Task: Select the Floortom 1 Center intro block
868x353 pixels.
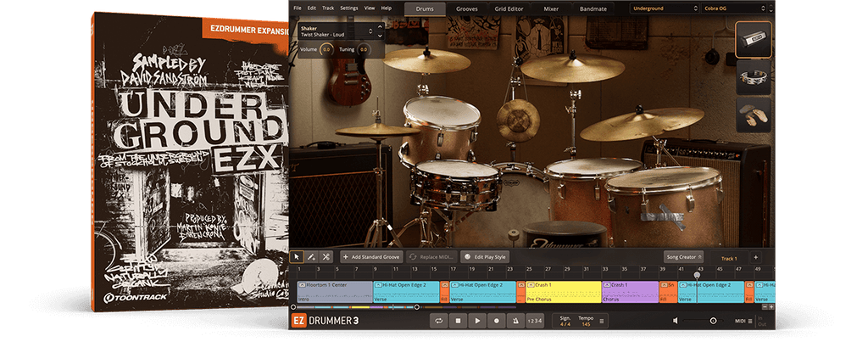Action: pos(335,292)
